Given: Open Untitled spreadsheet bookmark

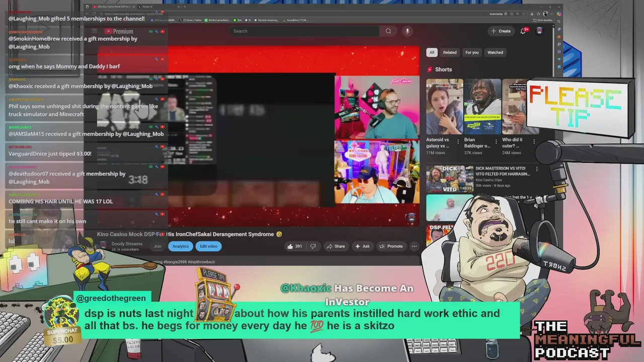Looking at the screenshot, I should click(217, 20).
